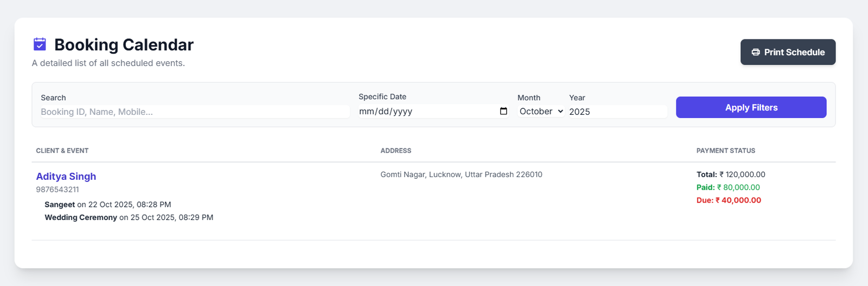Click the Gomti Nagar, Lucknow address text
Image resolution: width=868 pixels, height=286 pixels.
(461, 174)
